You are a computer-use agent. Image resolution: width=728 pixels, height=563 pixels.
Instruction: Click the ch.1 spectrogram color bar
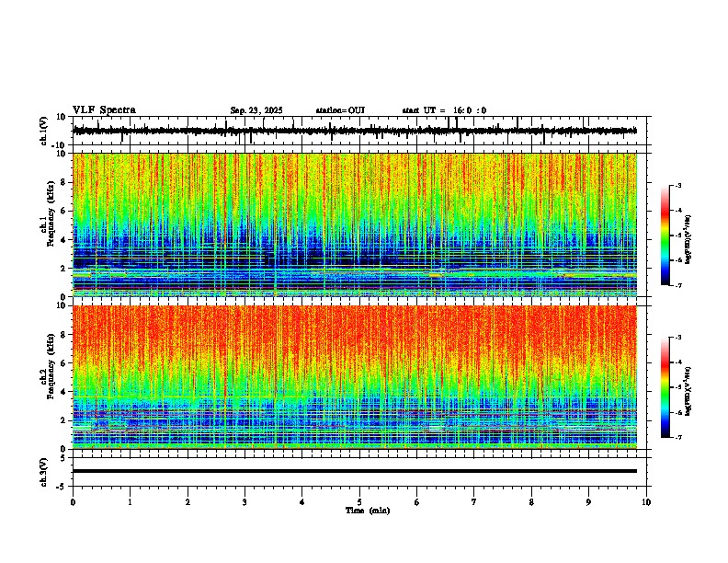[x=665, y=236]
